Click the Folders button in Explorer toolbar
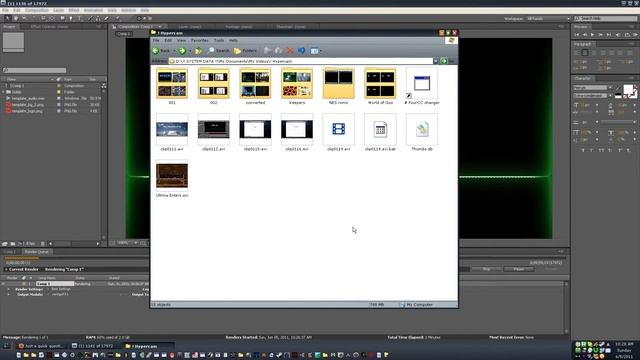The height and width of the screenshot is (360, 640). point(245,51)
